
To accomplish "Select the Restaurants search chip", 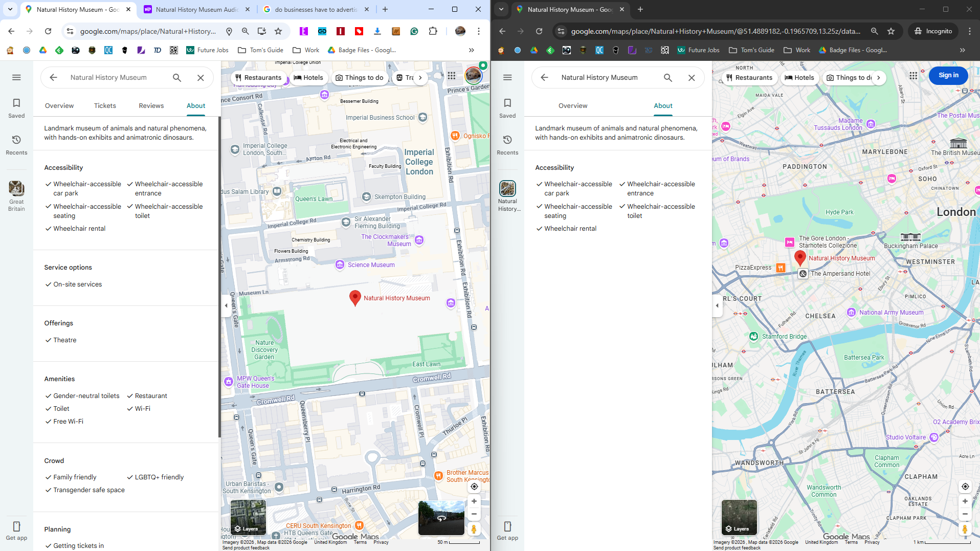I will coord(259,77).
